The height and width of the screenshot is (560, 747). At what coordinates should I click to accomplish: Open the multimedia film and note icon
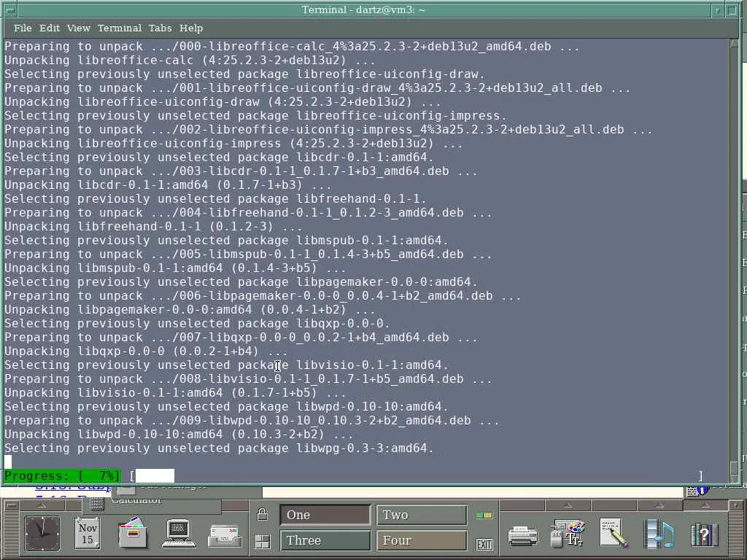click(x=659, y=534)
